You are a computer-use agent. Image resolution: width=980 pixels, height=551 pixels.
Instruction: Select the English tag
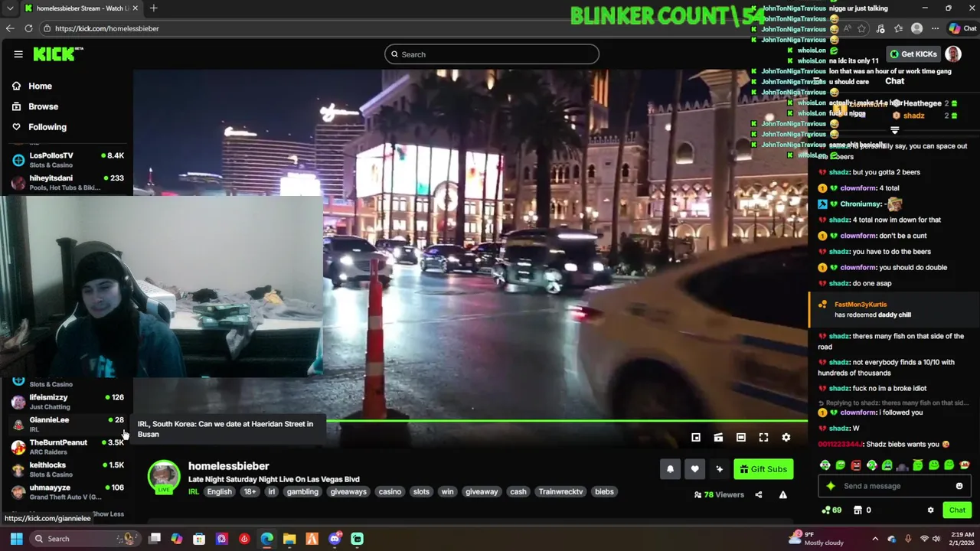coord(219,492)
